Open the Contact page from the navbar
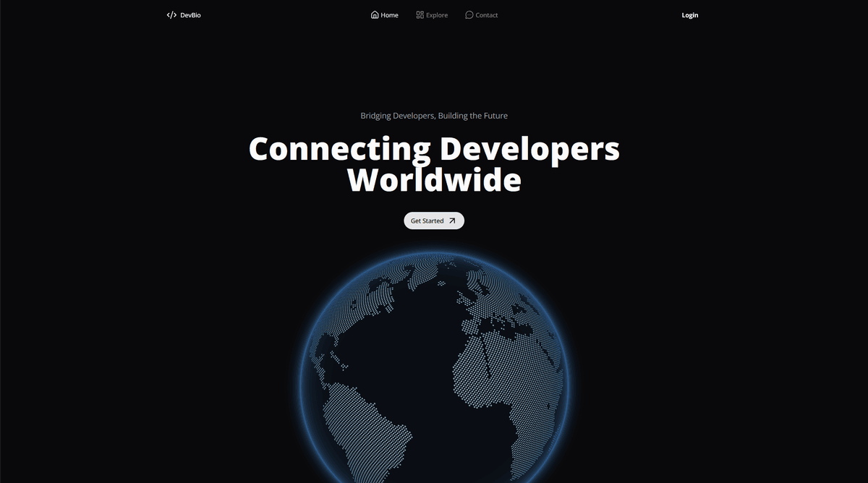Screen dimensions: 868x483 click(485, 14)
